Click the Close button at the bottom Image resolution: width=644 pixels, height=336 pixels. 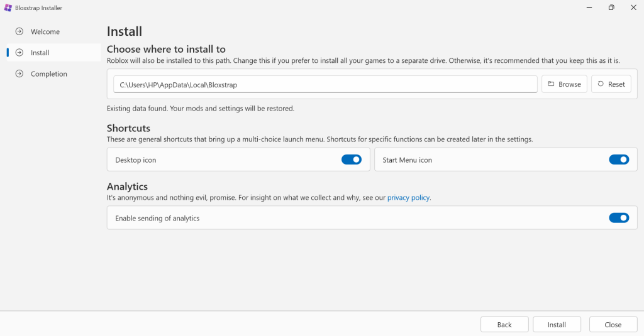click(x=613, y=325)
